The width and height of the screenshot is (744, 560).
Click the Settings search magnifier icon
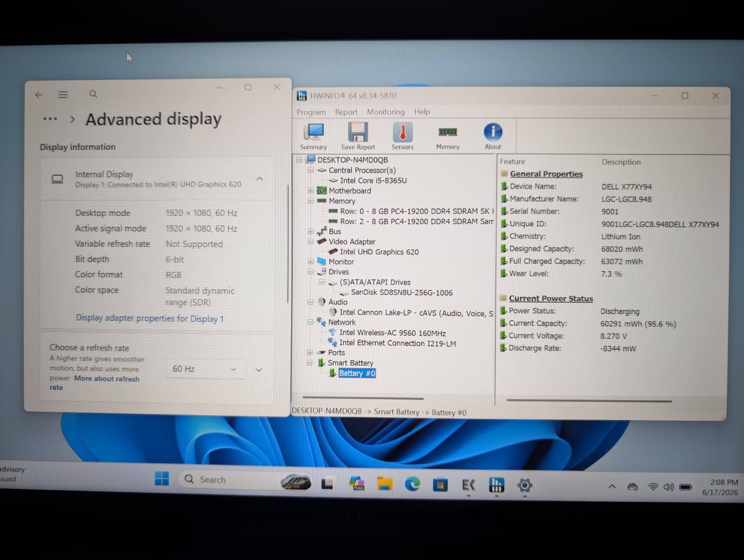click(93, 94)
